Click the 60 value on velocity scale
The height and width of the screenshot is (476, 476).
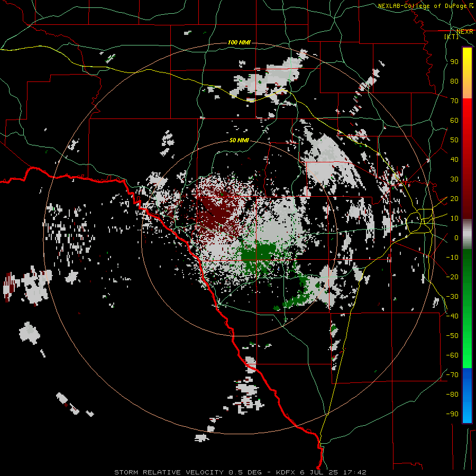coord(454,121)
